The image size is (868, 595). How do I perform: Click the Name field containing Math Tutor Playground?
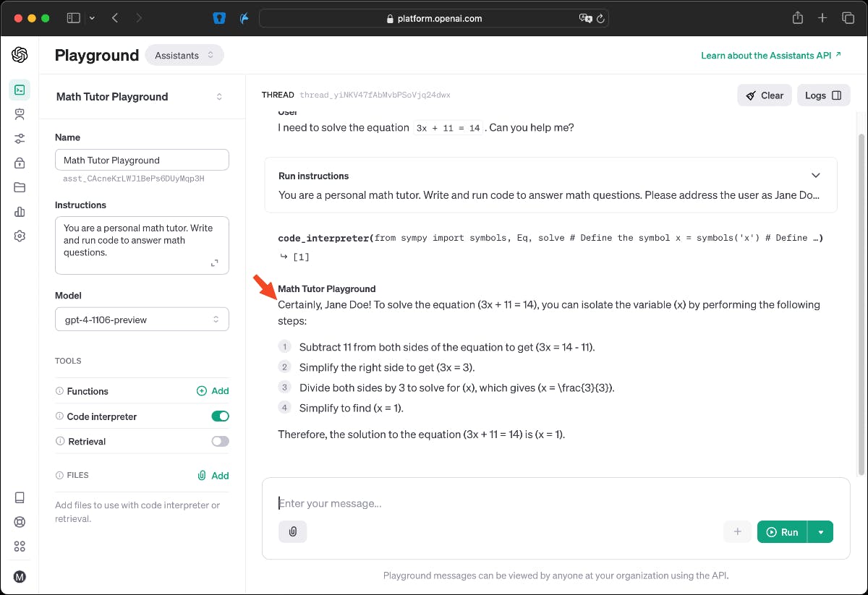pyautogui.click(x=142, y=160)
